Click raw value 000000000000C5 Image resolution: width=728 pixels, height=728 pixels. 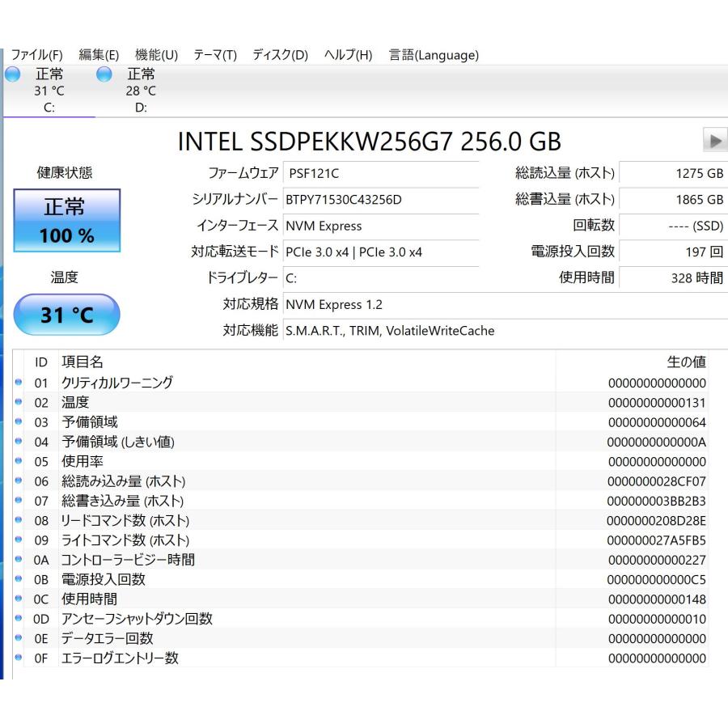(x=657, y=579)
